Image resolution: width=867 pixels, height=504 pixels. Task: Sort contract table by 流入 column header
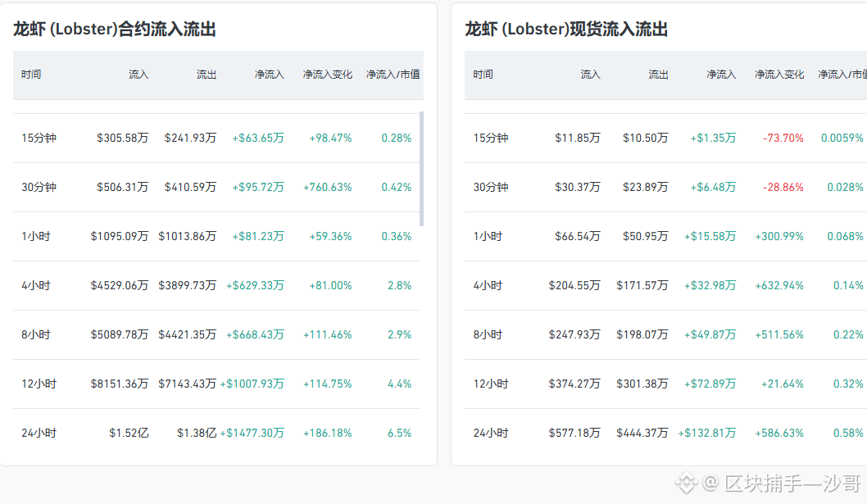(138, 74)
